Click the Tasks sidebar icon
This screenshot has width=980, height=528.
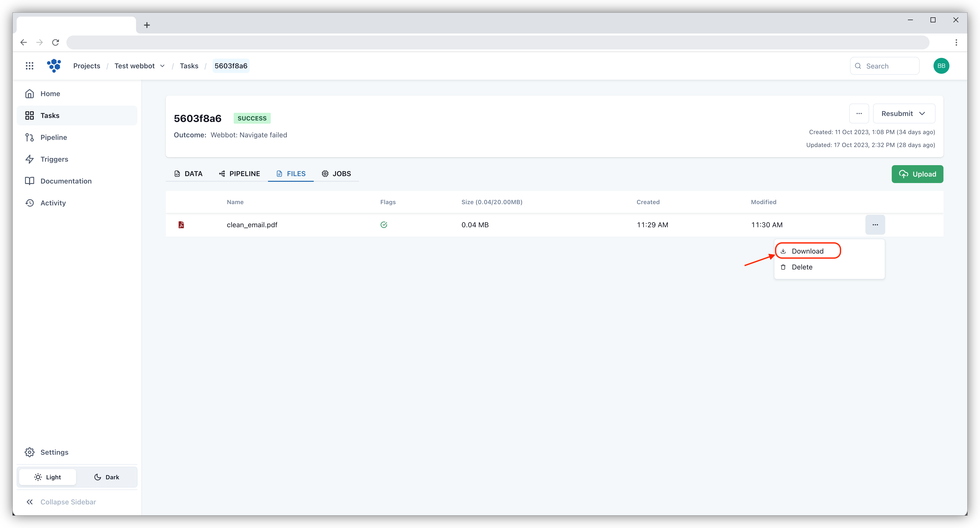(30, 115)
